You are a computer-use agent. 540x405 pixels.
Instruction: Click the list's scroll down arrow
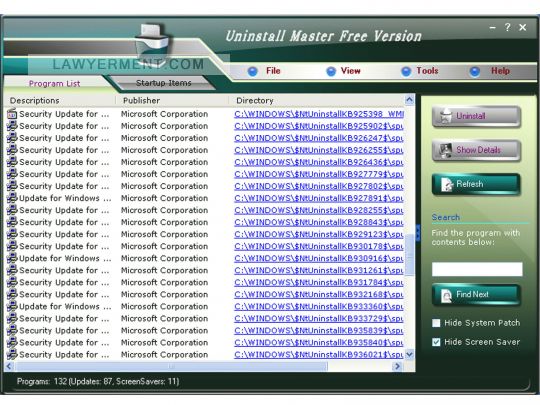coord(409,354)
